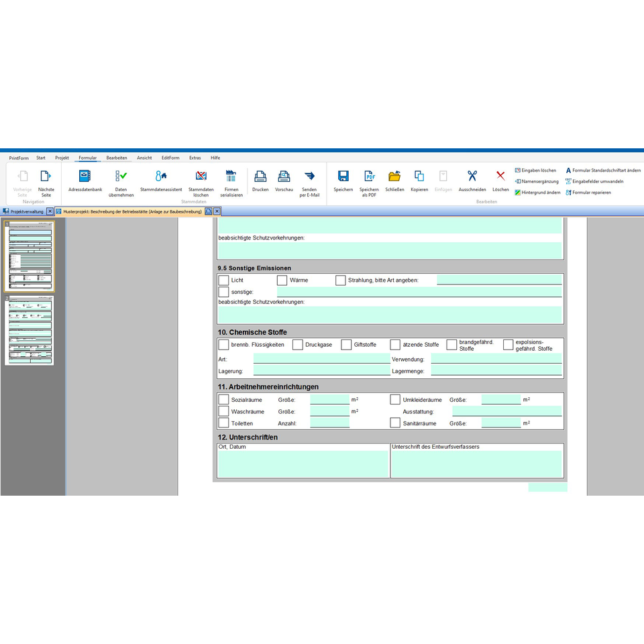Image resolution: width=644 pixels, height=644 pixels.
Task: Launch the Stammdatenassistent
Action: [161, 180]
